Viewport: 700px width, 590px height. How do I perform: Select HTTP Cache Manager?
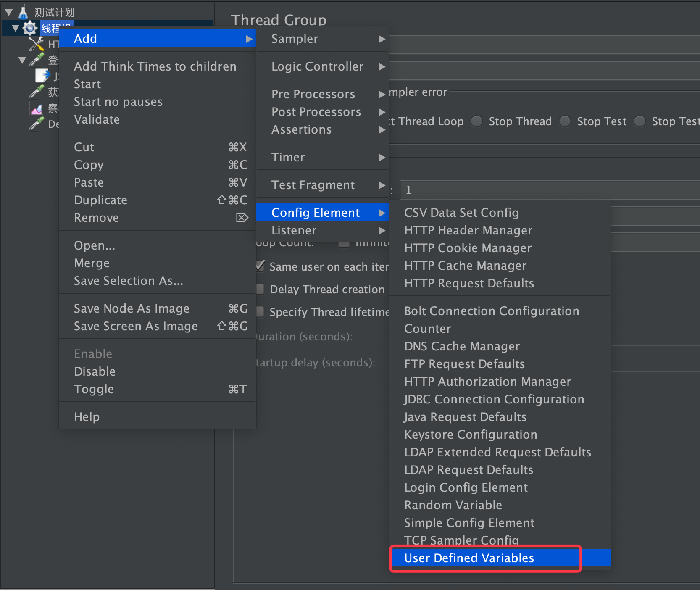click(500, 266)
